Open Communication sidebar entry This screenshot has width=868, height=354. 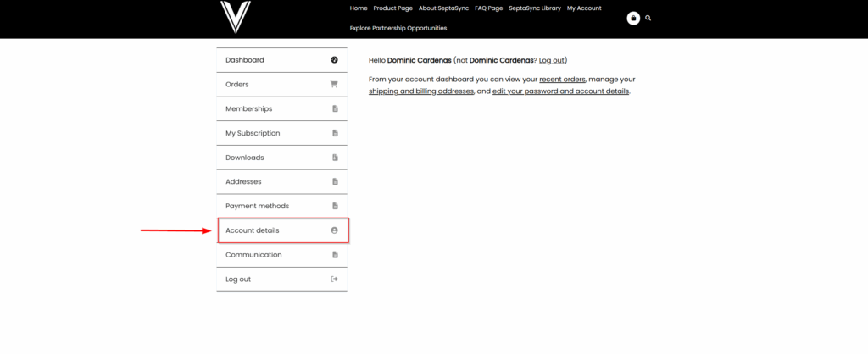tap(253, 255)
